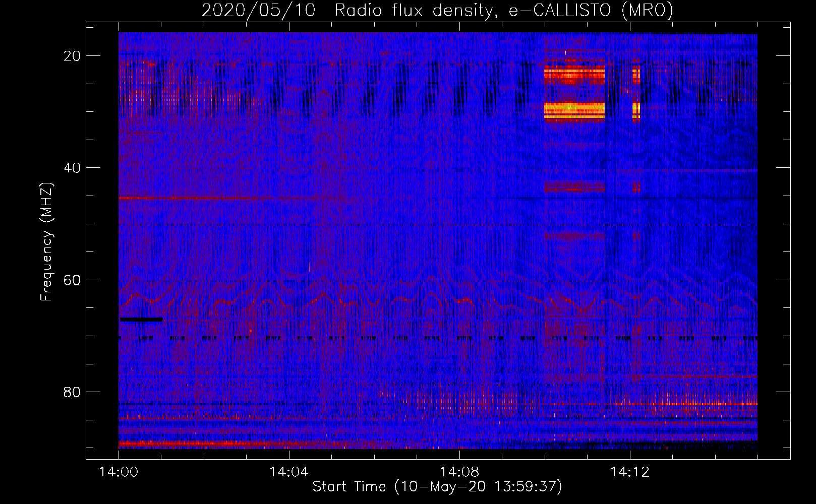This screenshot has height=504, width=816.
Task: Click the 40 frequency axis label
Action: pyautogui.click(x=72, y=168)
